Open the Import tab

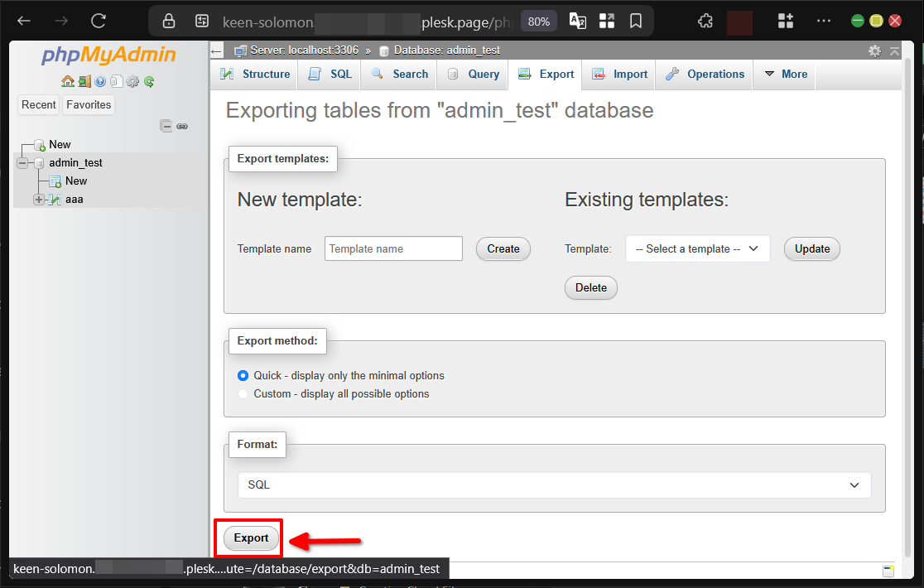[x=618, y=74]
